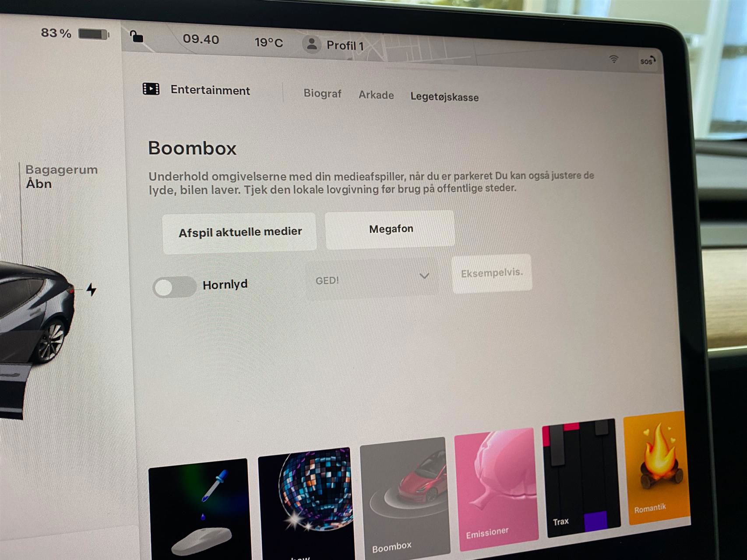
Task: Expand the GED! horn sound dropdown
Action: 372,278
